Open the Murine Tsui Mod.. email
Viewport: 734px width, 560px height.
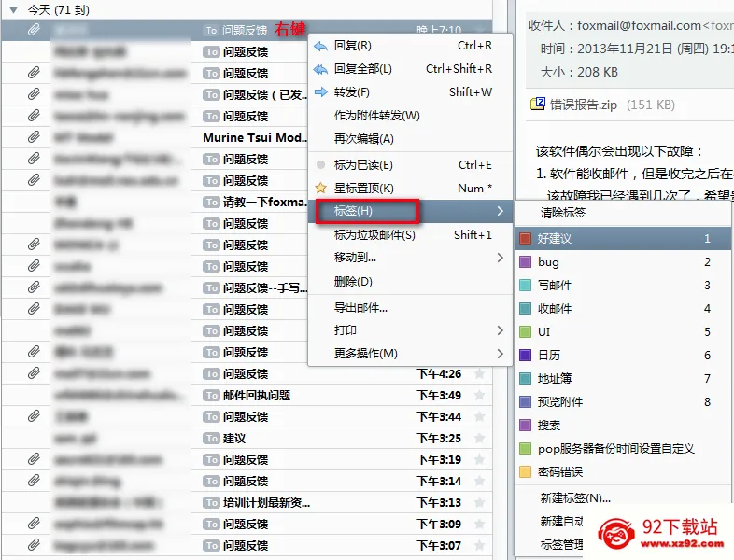(255, 137)
